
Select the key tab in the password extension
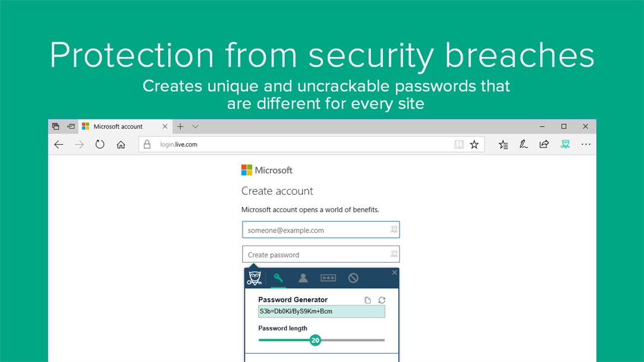point(278,278)
